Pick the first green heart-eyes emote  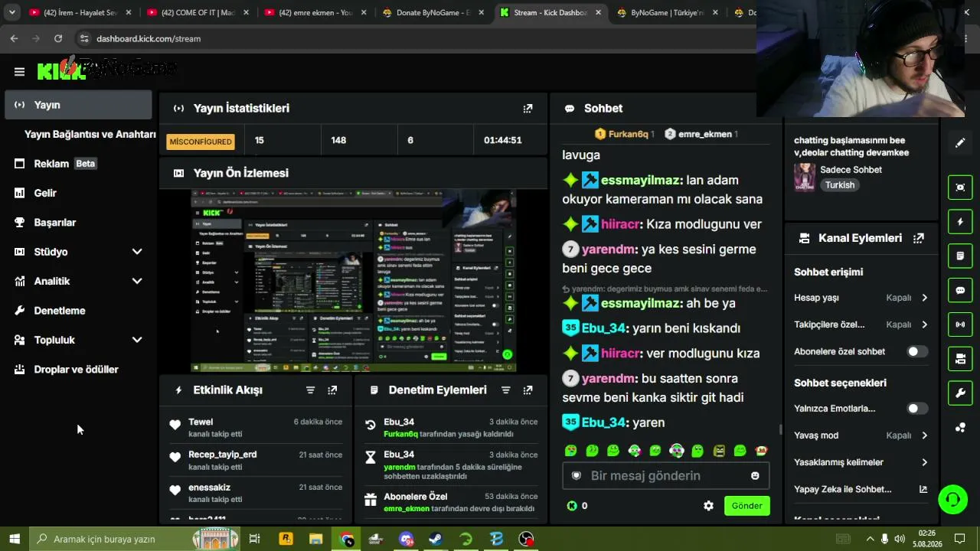[570, 451]
